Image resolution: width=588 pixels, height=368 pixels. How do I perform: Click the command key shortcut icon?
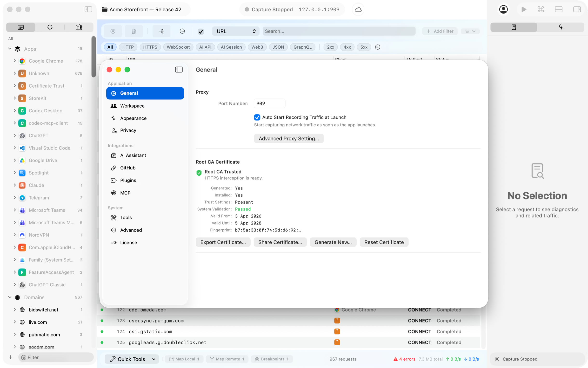[x=541, y=9]
